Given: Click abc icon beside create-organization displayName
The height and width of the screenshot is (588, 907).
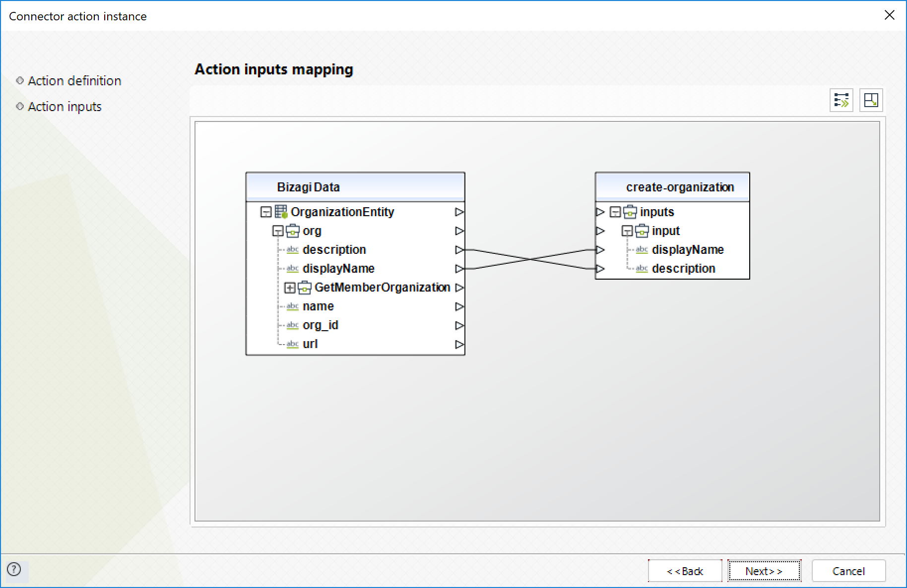Looking at the screenshot, I should [x=642, y=249].
